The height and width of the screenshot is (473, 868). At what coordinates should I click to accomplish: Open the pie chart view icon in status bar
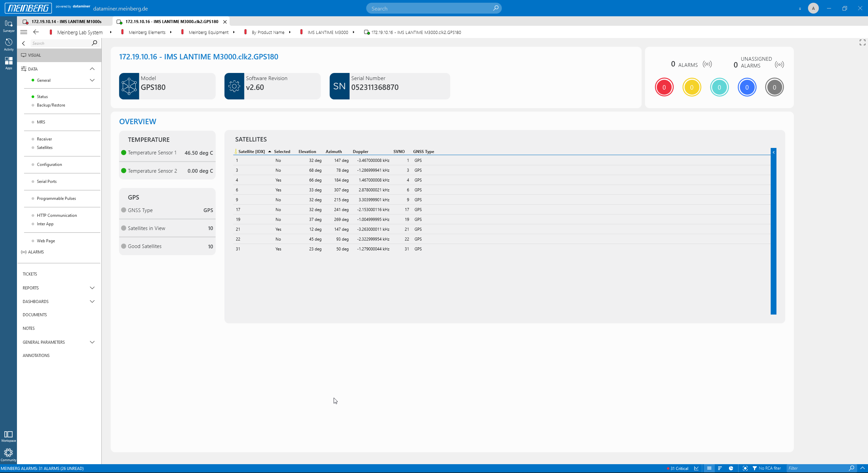731,468
